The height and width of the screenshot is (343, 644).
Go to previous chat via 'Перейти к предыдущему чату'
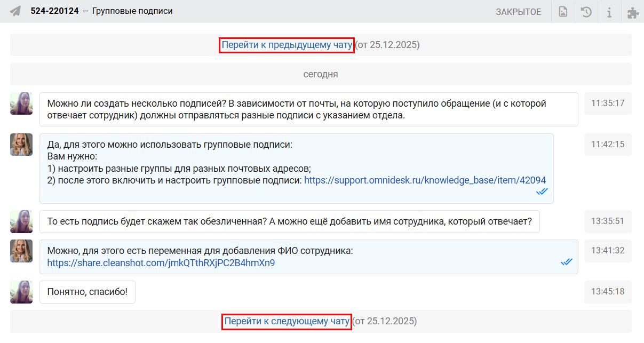pos(287,45)
